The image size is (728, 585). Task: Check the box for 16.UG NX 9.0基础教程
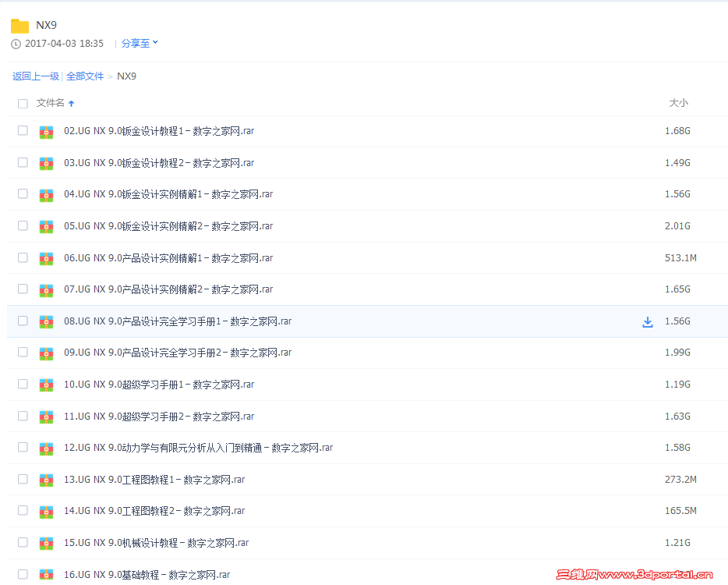(x=23, y=574)
